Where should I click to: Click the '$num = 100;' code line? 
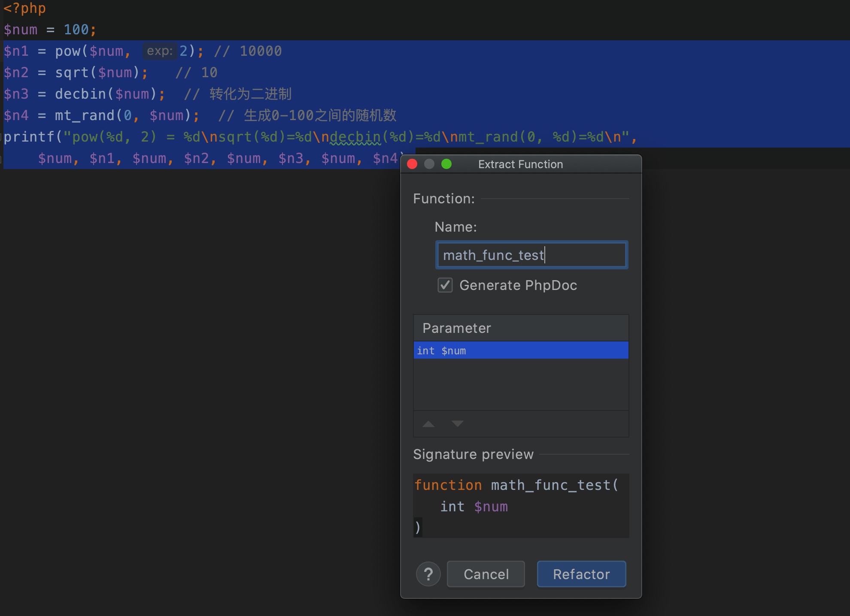tap(50, 30)
